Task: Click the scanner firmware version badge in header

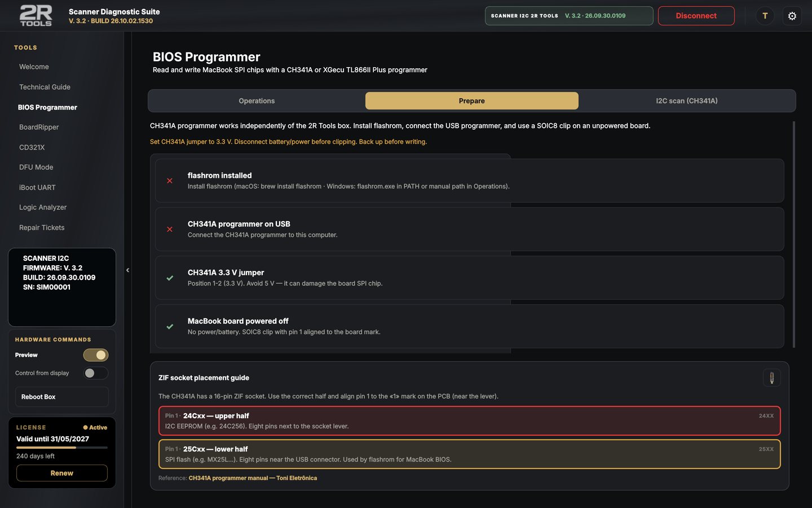Action: (x=569, y=16)
